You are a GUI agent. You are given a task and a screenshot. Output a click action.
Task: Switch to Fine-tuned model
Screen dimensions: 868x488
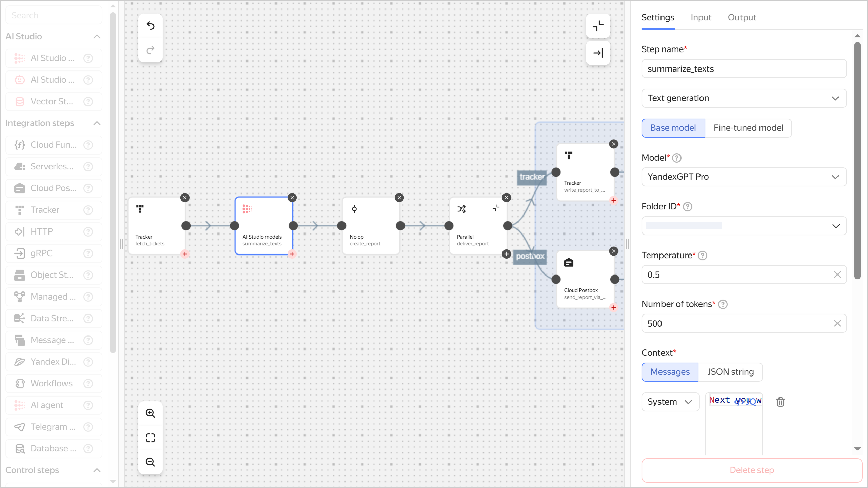(x=748, y=128)
